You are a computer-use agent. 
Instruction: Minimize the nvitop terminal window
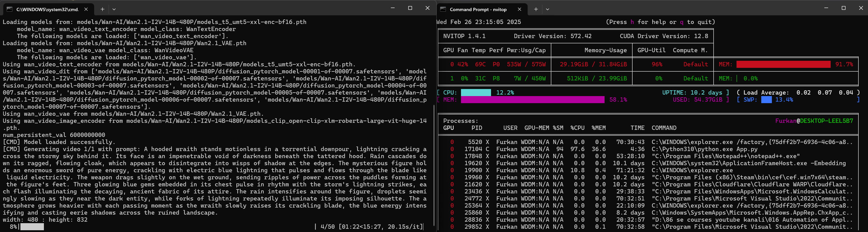[826, 8]
